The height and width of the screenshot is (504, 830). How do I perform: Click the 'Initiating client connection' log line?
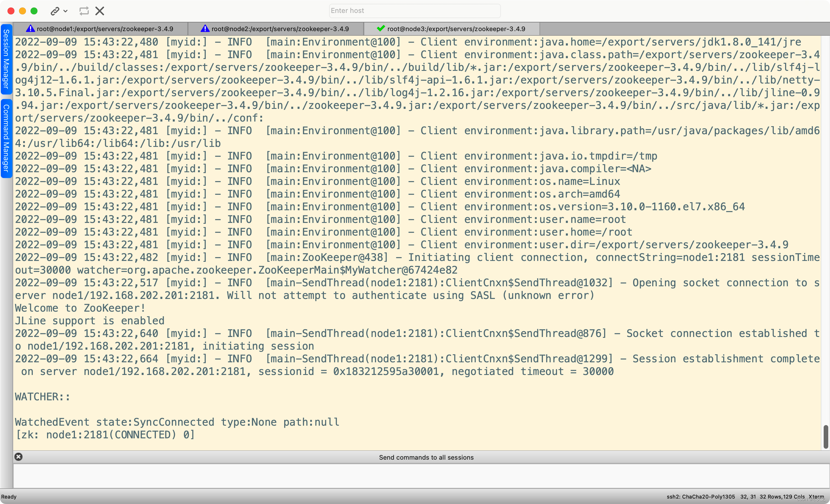(417, 264)
